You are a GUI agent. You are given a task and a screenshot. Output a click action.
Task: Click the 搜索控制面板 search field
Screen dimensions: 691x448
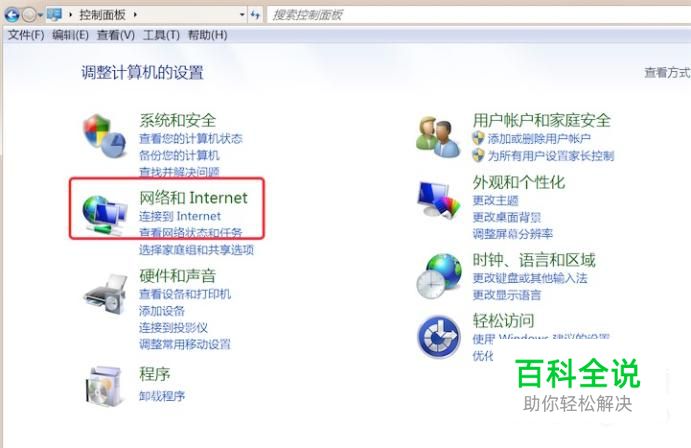tap(479, 15)
